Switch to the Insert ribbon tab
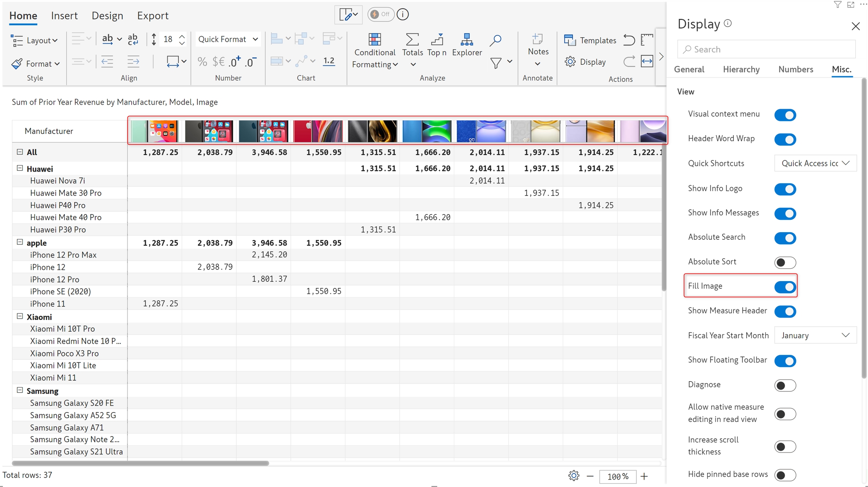 click(64, 15)
